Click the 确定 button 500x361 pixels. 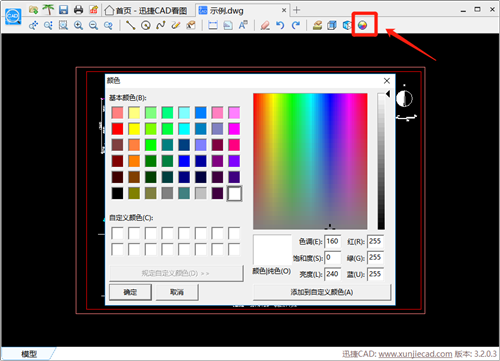(x=130, y=292)
